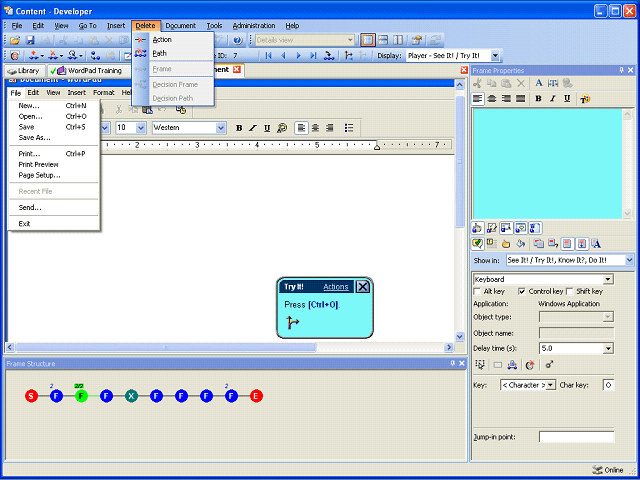Viewport: 640px width, 480px height.
Task: Open the Insert menu
Action: pyautogui.click(x=116, y=26)
